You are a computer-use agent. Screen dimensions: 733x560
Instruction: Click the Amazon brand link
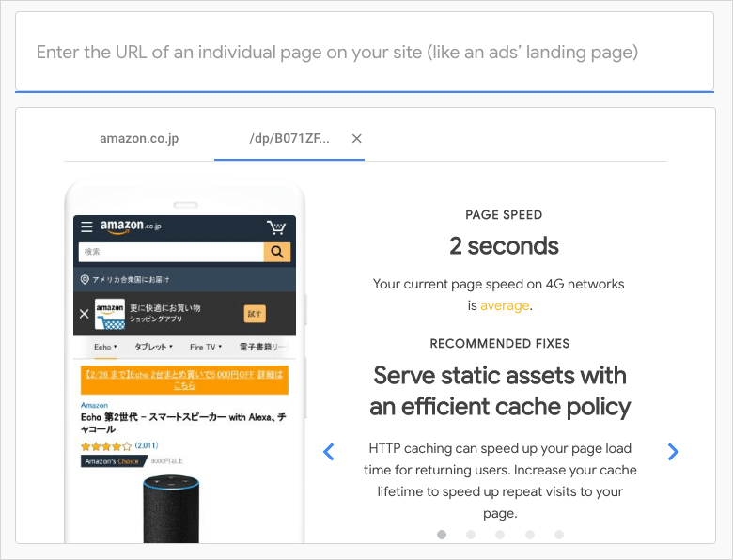point(94,405)
